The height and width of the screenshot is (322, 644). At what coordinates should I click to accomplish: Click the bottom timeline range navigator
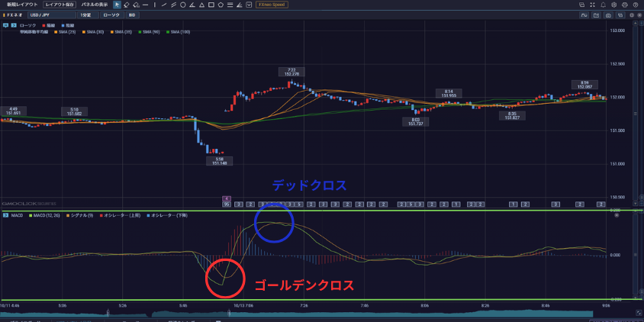[x=320, y=313]
